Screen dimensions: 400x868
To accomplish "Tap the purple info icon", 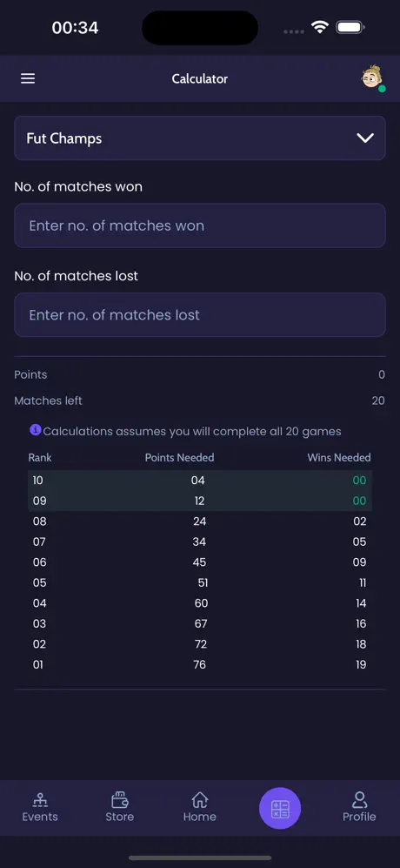I will (x=36, y=429).
